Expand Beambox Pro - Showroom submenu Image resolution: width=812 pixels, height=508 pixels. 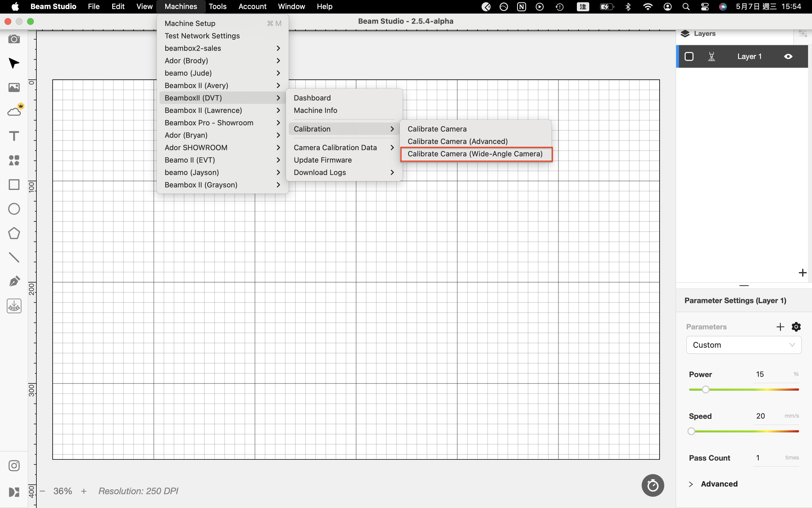[222, 123]
